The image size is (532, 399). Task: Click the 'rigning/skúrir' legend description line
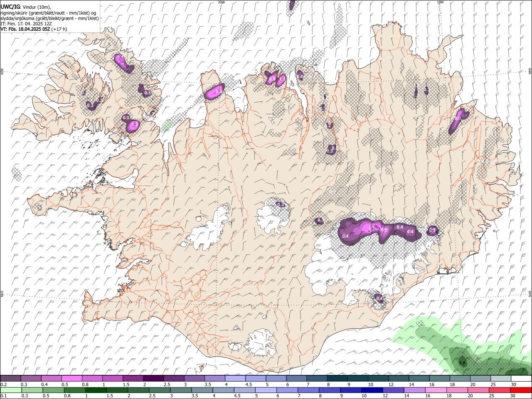48,12
